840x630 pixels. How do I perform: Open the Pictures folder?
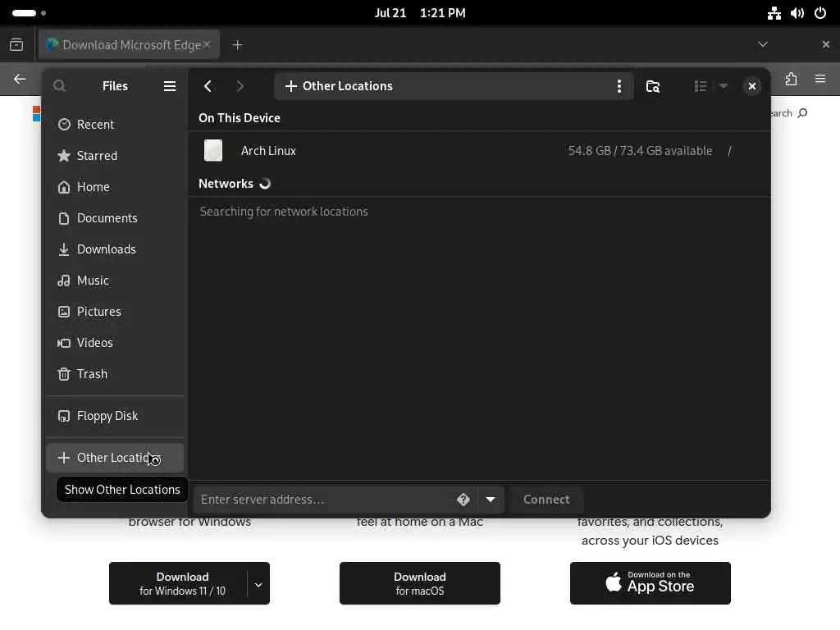pos(115,311)
